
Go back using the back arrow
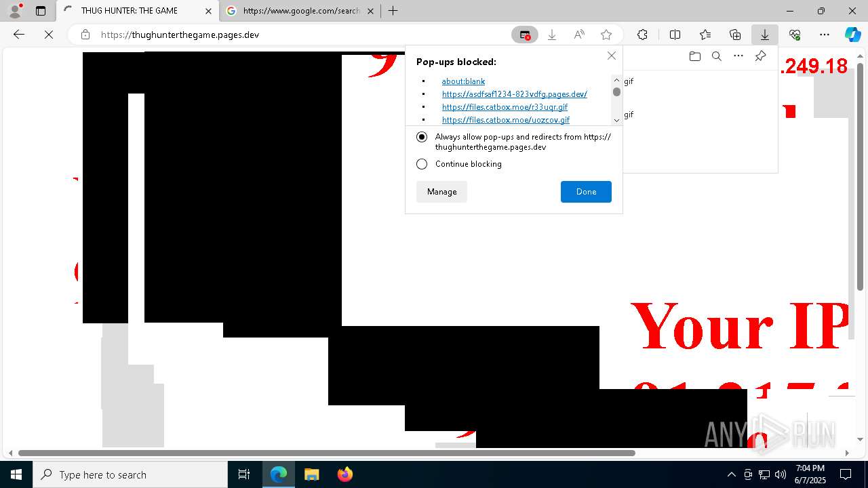[x=19, y=35]
